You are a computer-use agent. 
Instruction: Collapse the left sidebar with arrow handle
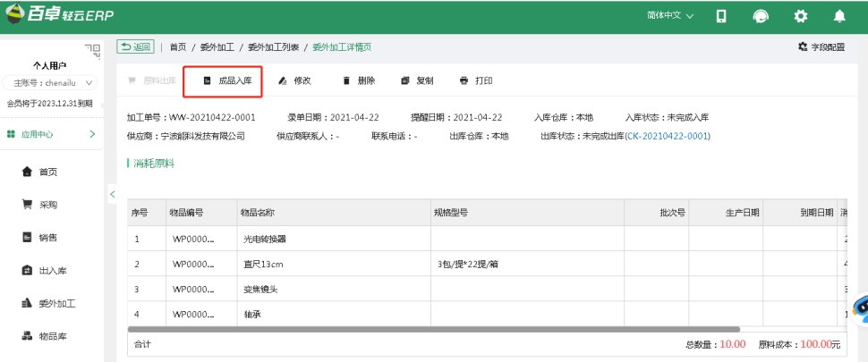112,194
